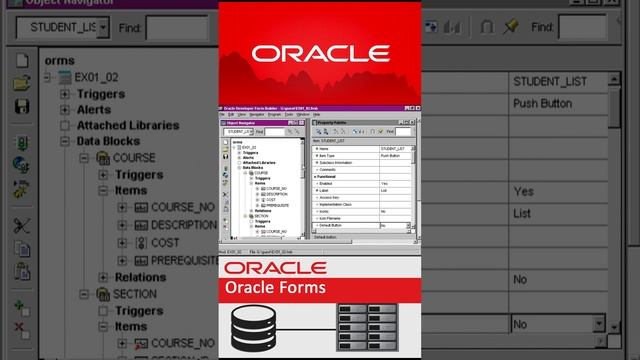Collapse Items under the SECTION block
The height and width of the screenshot is (360, 640).
(103, 327)
